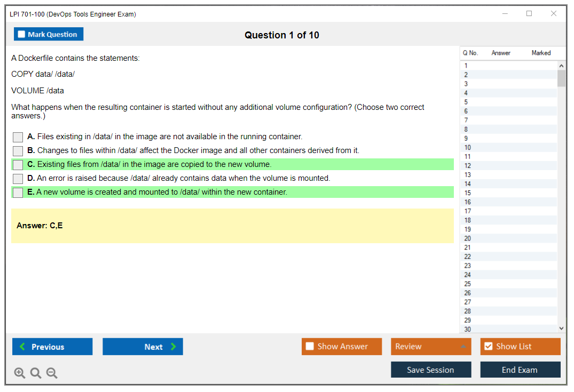This screenshot has height=392, width=574.
Task: Click the Marked column header
Action: (541, 53)
